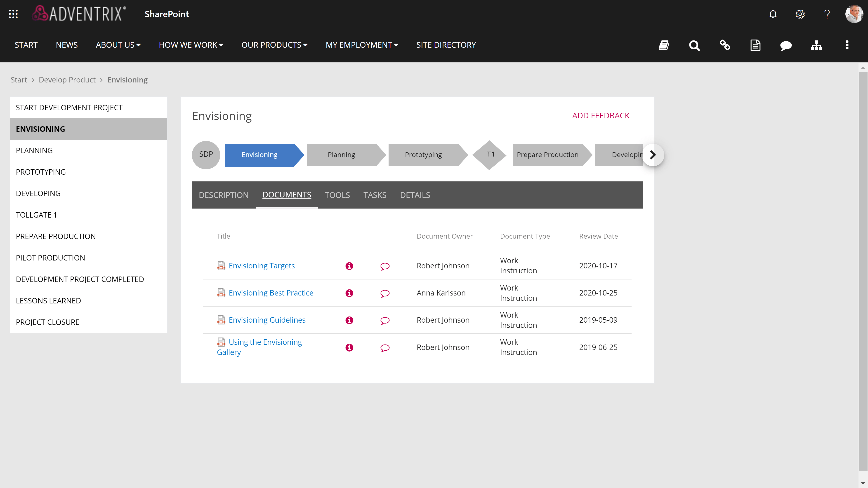Go to START in top navigation

click(x=26, y=45)
